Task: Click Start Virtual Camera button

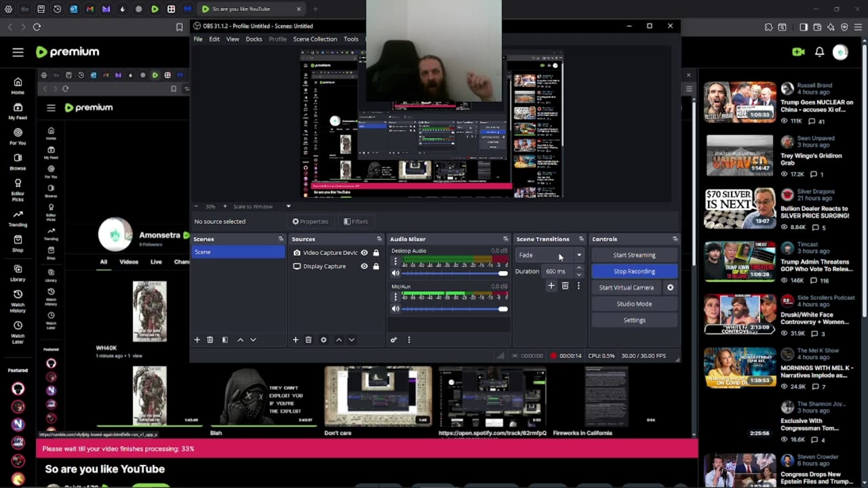Action: coord(626,287)
